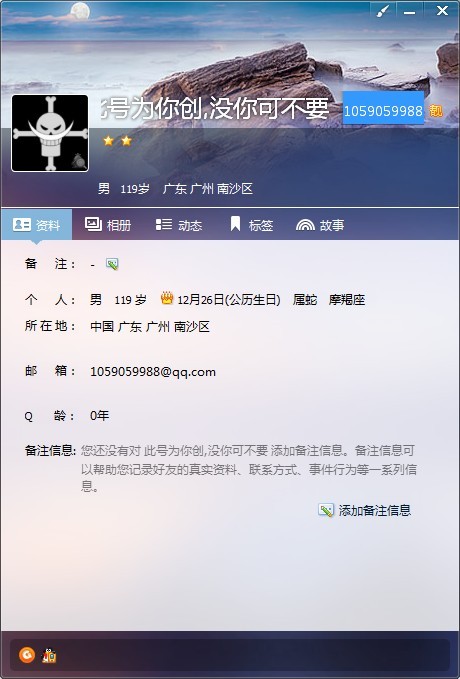Screen dimensions: 460x679
Task: Open the skin changer brush icon
Action: pos(383,11)
